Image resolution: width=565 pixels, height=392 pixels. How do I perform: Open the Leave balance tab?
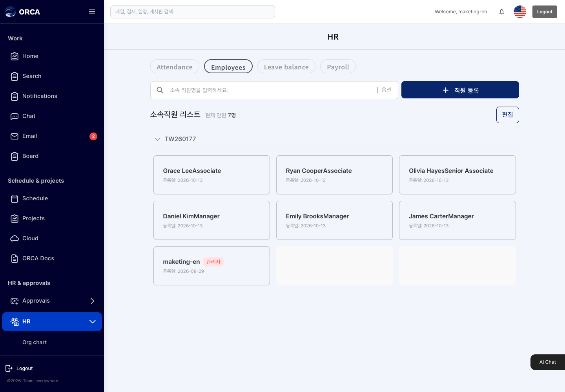(x=286, y=67)
